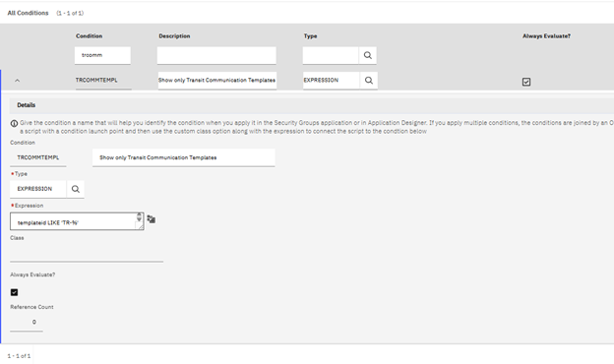Click the Details description field for the condition
This screenshot has width=614, height=364.
coord(184,157)
